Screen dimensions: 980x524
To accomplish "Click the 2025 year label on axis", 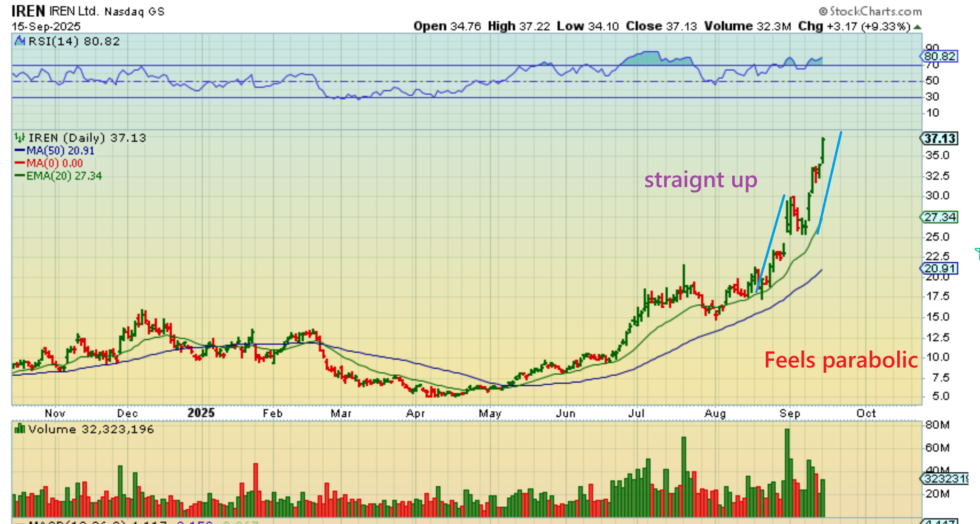I will 201,413.
